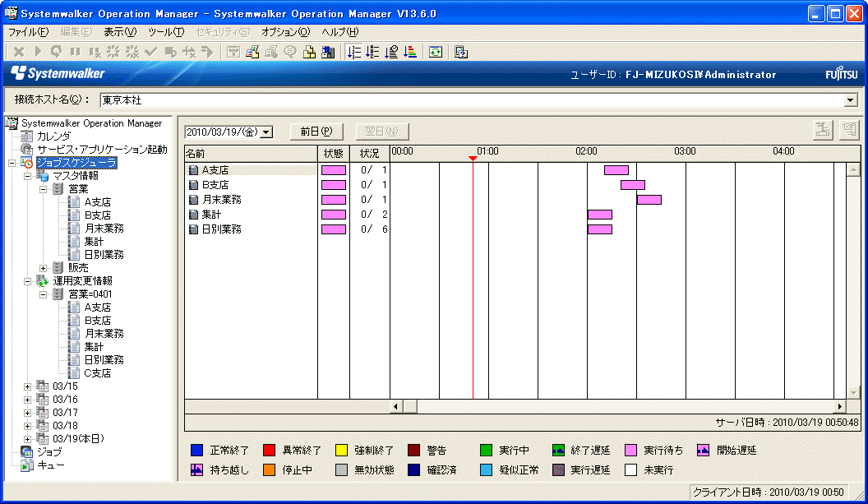Click the yellow stacked boxes toolbar icon
Screen dimensions: 868x504
point(309,52)
